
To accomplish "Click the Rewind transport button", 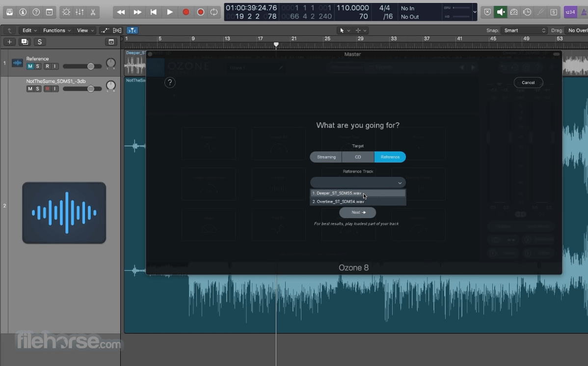I will click(x=121, y=12).
